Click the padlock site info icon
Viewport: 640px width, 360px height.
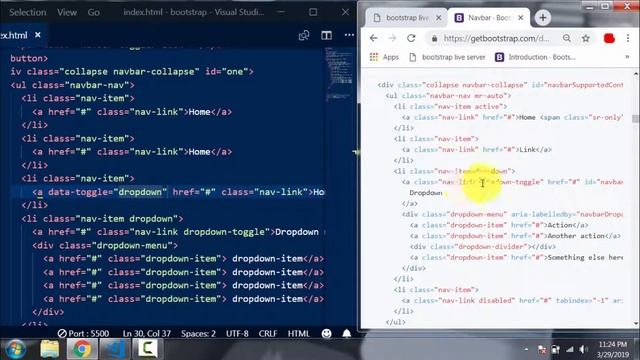pos(434,38)
